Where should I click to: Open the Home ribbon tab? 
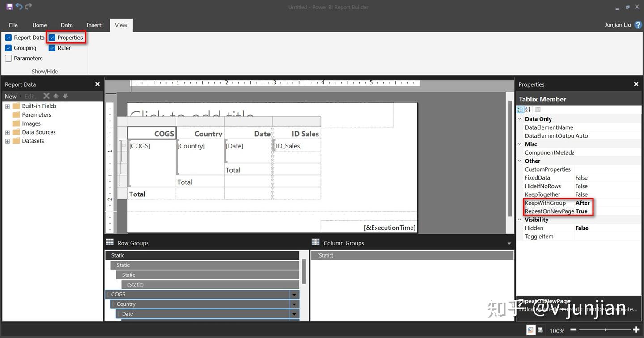(39, 25)
